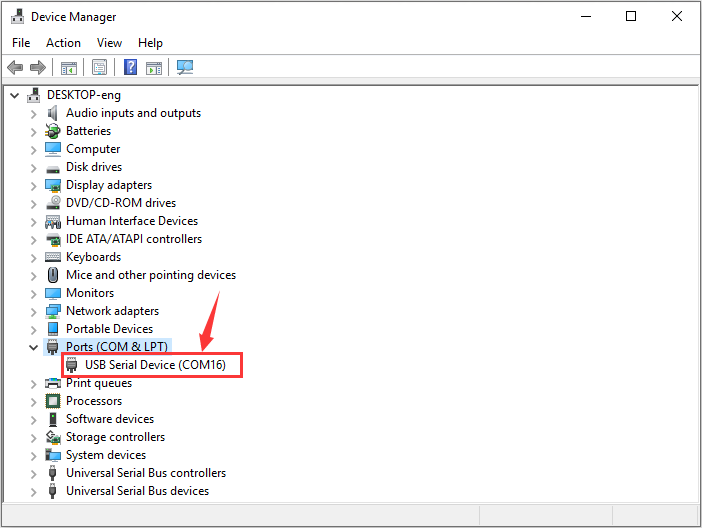
Task: Expand the Keyboards category
Action: 34,258
